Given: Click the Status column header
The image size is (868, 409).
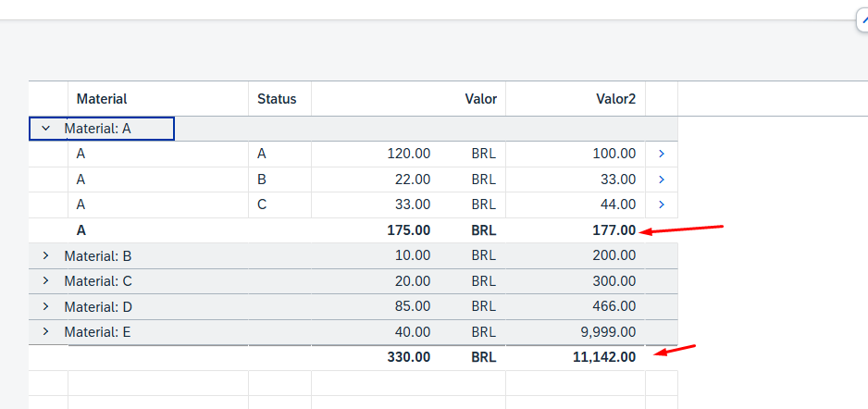Looking at the screenshot, I should point(277,99).
